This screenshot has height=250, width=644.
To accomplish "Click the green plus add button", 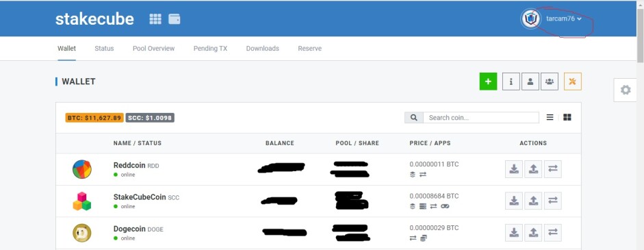I will [488, 82].
